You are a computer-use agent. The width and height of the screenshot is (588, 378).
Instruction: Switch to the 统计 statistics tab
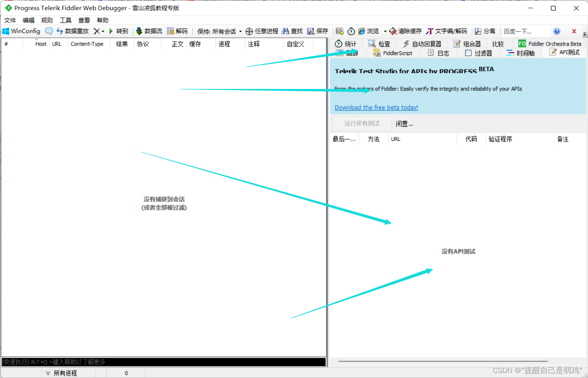(x=346, y=44)
